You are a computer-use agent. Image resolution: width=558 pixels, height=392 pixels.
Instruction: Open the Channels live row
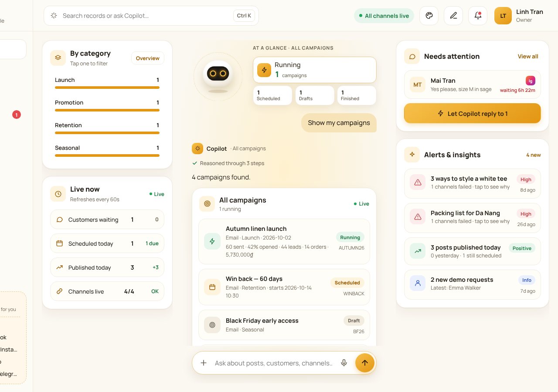[107, 291]
